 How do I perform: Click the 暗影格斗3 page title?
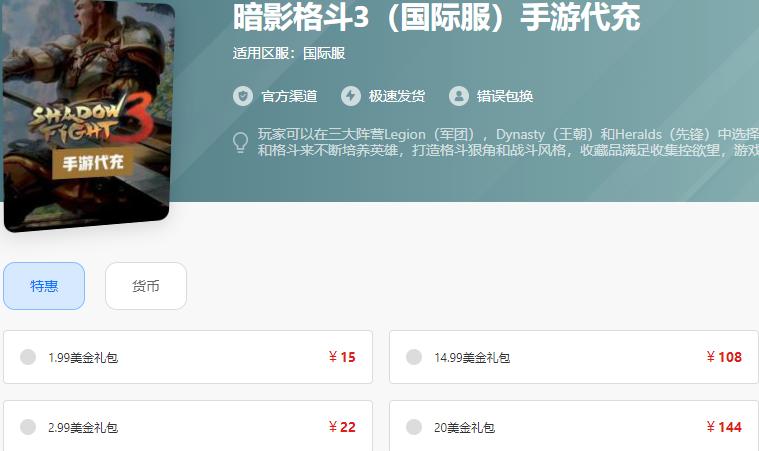pos(437,17)
